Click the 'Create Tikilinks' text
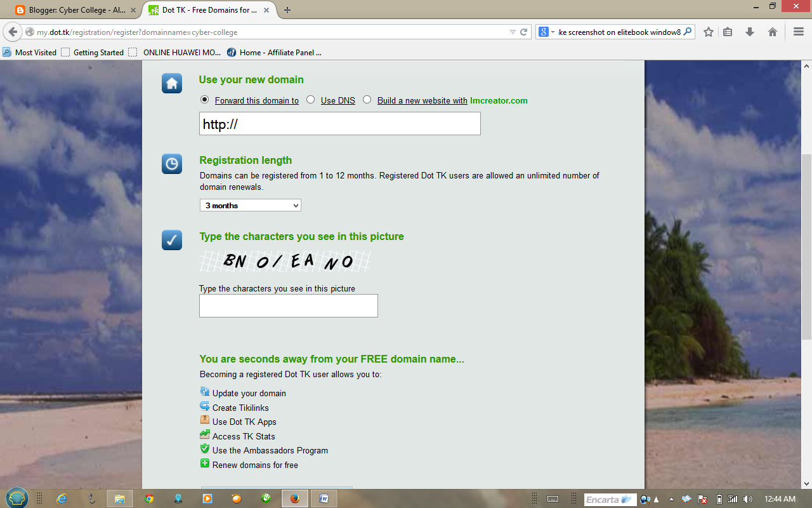This screenshot has height=508, width=812. [240, 408]
